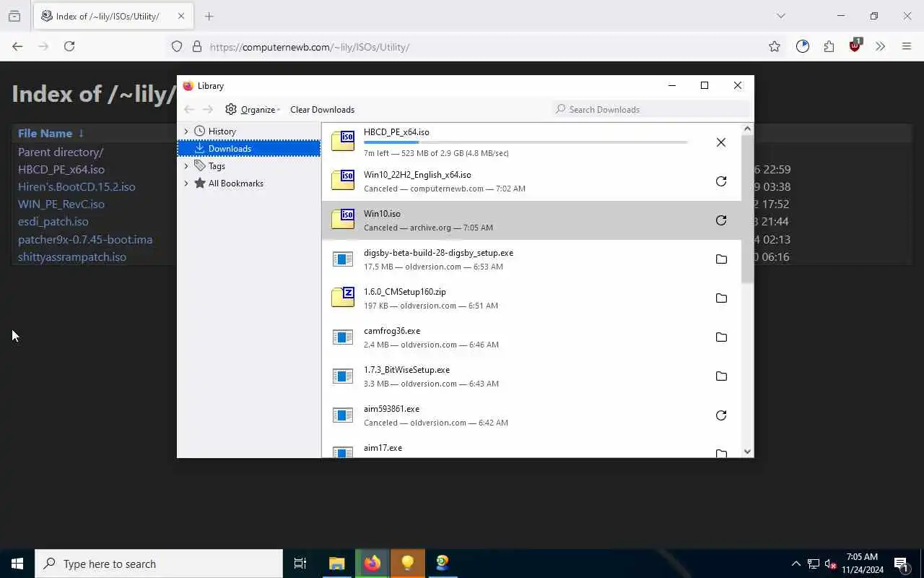The width and height of the screenshot is (924, 578).
Task: Click the Firefox address bar URL
Action: 310,47
